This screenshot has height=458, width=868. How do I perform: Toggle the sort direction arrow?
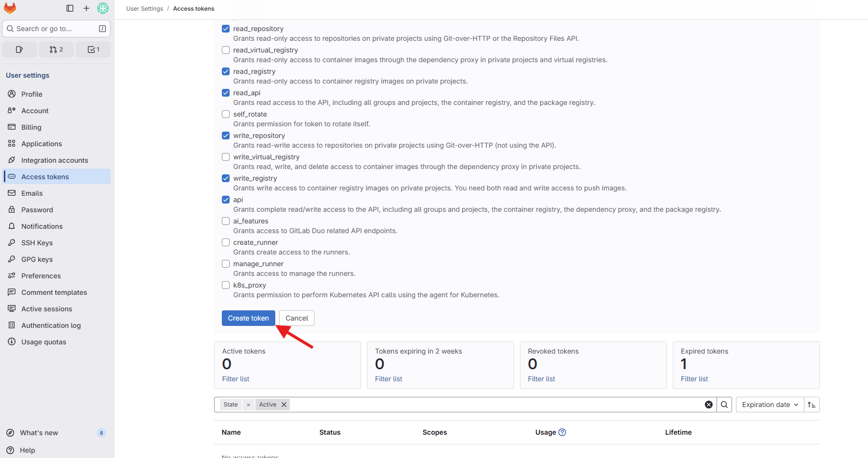pos(811,404)
